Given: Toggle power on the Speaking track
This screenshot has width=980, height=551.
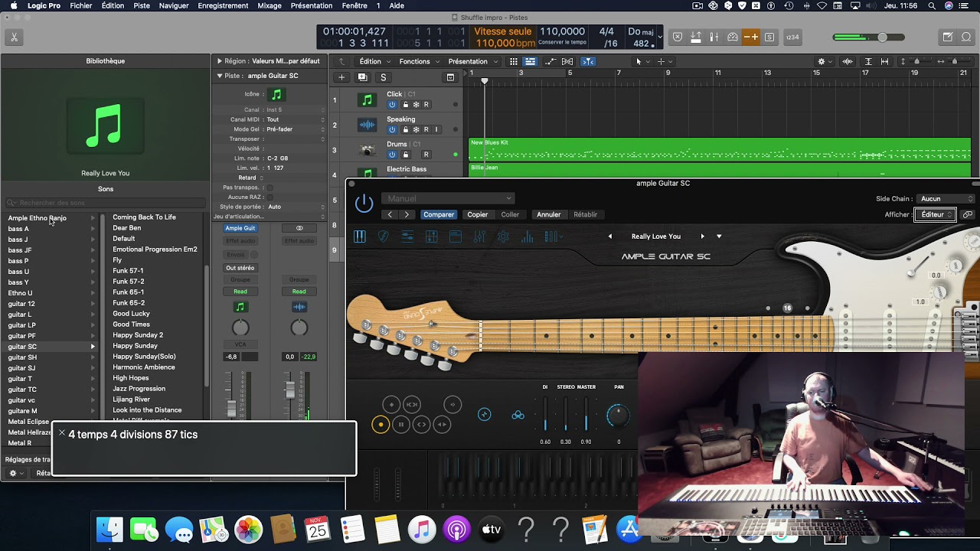Looking at the screenshot, I should 392,129.
